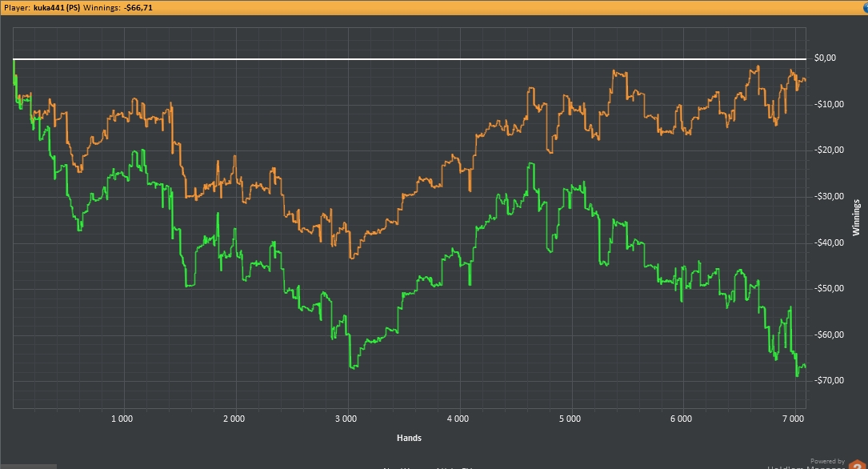Click the vertical 'Winnings' y-axis title
This screenshot has width=868, height=469.
857,218
